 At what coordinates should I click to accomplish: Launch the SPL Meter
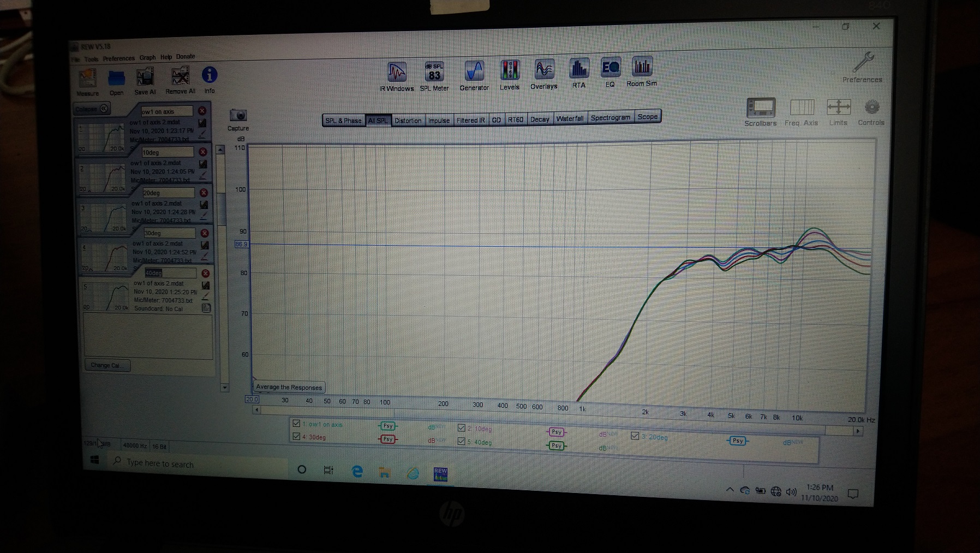point(434,72)
